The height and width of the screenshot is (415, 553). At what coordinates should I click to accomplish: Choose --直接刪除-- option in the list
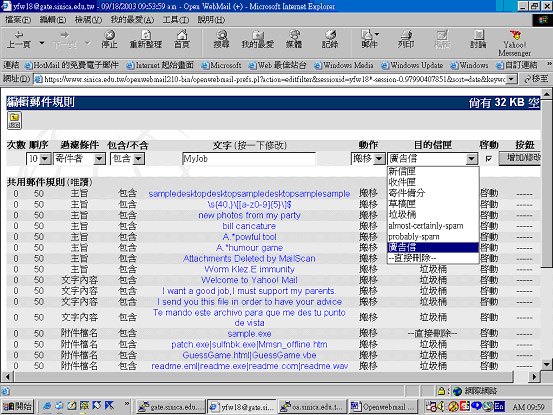433,258
